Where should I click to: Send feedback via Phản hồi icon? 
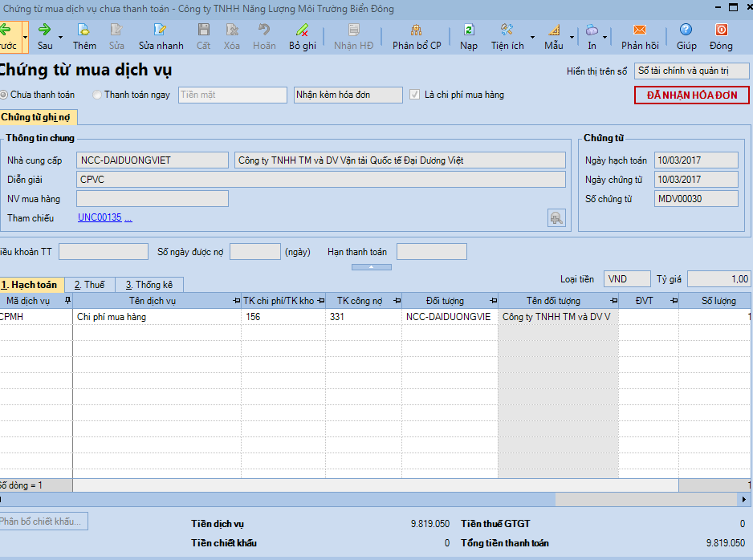(640, 36)
